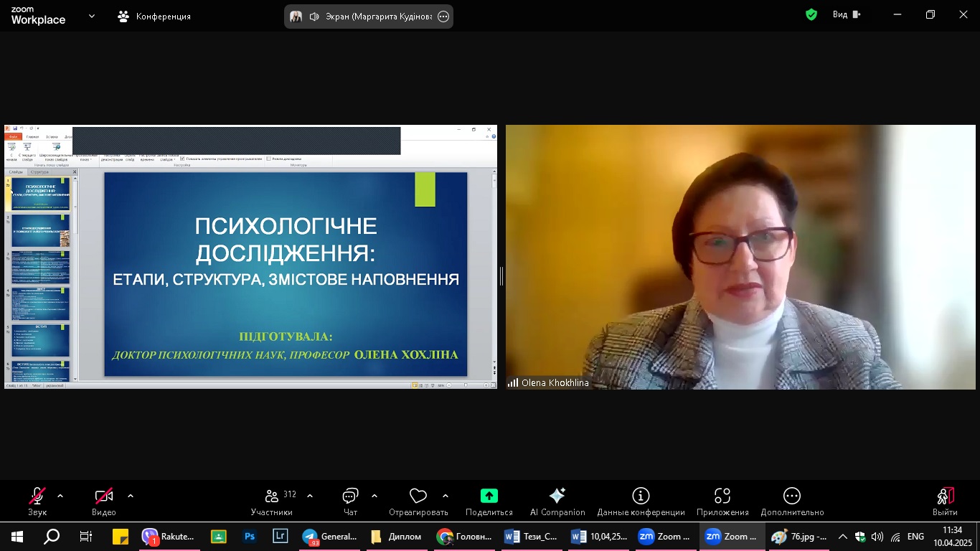
Task: Open the Zoom Workplace dropdown chevron
Action: (x=91, y=16)
